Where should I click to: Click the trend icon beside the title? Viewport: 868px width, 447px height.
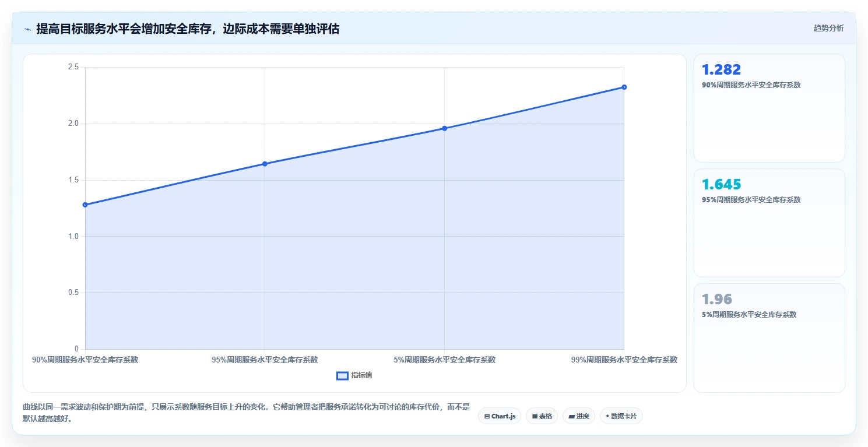tap(27, 29)
